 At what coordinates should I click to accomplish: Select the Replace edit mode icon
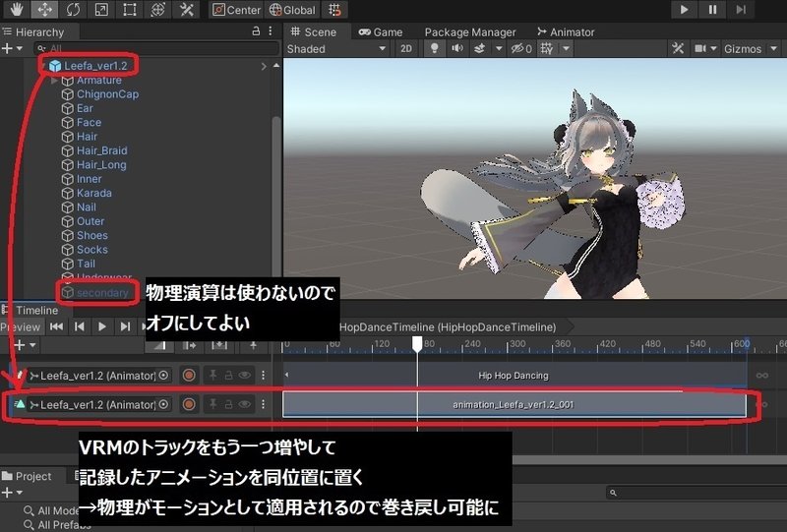(x=219, y=345)
